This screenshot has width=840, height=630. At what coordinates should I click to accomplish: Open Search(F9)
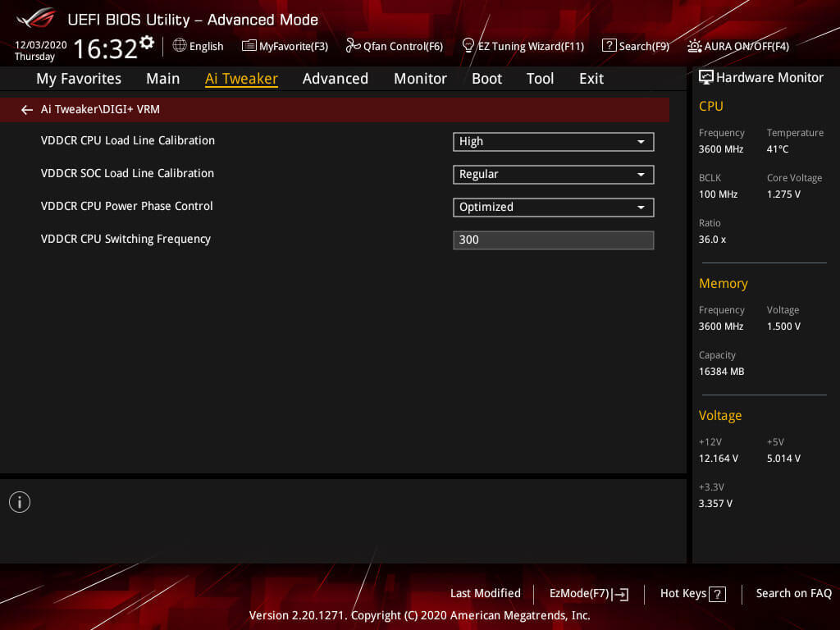[x=644, y=47]
